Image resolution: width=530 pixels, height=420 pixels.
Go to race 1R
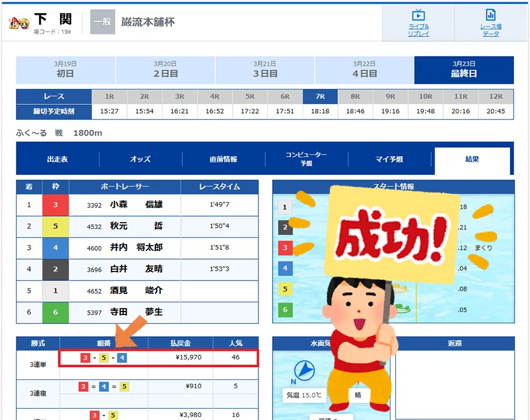tap(109, 97)
